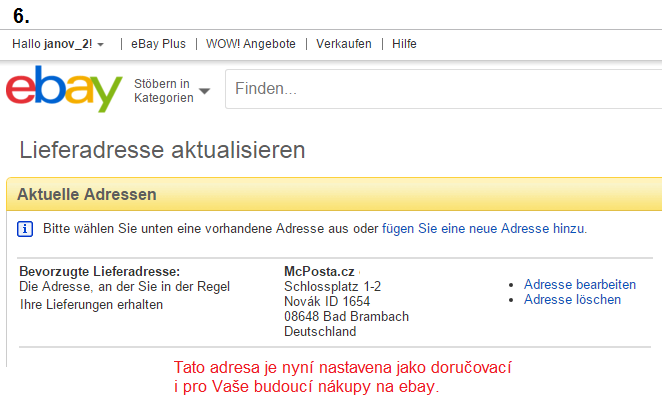
Task: Click the 'Lieferadresse aktualisieren' page heading
Action: (162, 150)
